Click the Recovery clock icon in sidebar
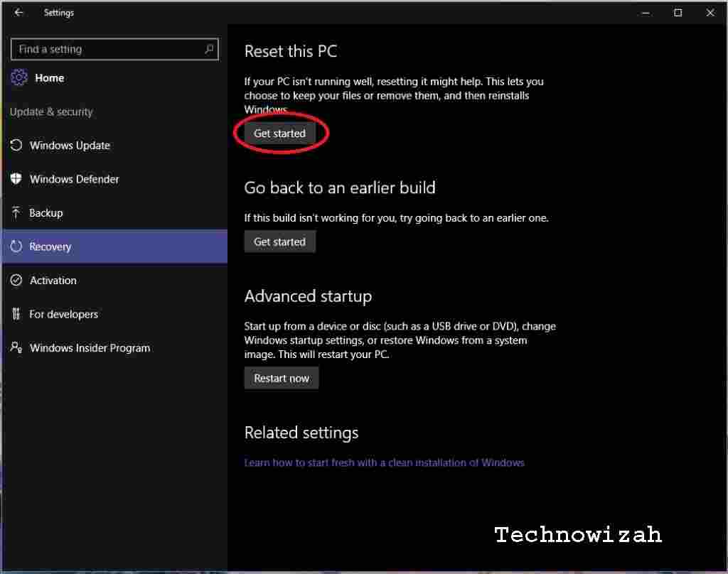This screenshot has height=574, width=728. tap(16, 247)
